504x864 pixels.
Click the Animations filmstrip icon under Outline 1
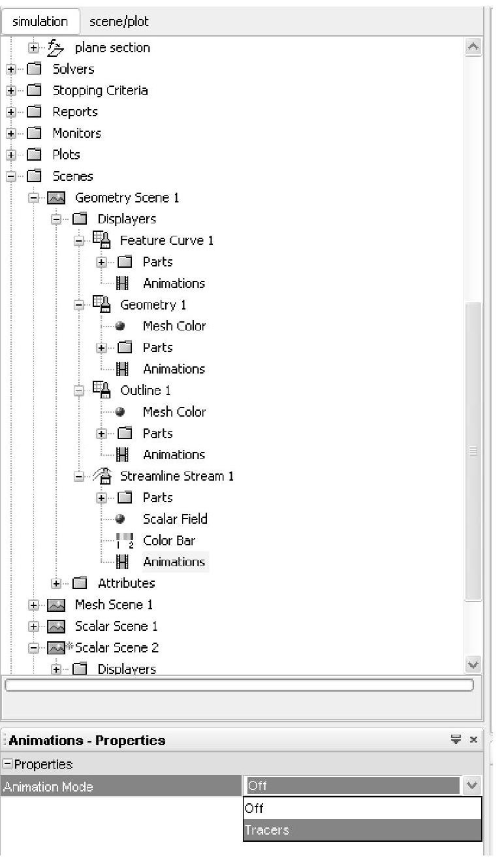(x=121, y=455)
